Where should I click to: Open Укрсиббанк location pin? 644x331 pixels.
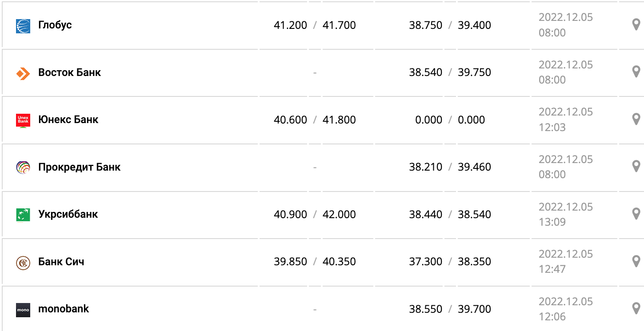pyautogui.click(x=636, y=214)
